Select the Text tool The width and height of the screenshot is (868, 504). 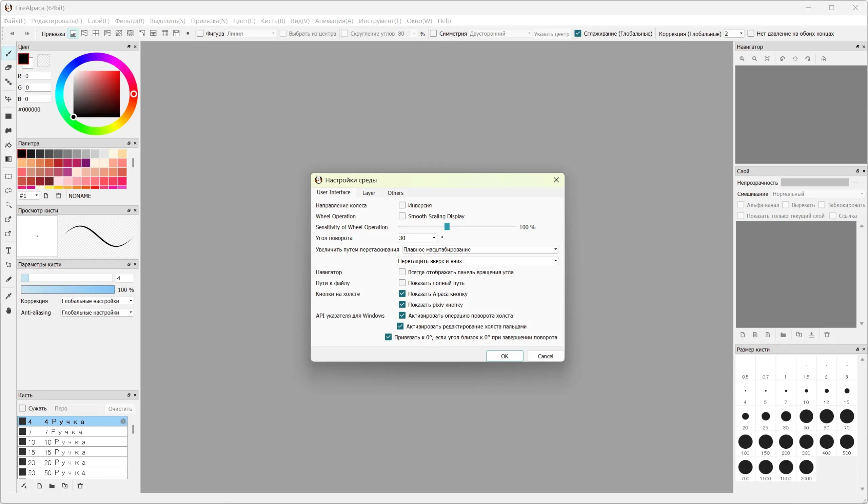click(x=8, y=250)
